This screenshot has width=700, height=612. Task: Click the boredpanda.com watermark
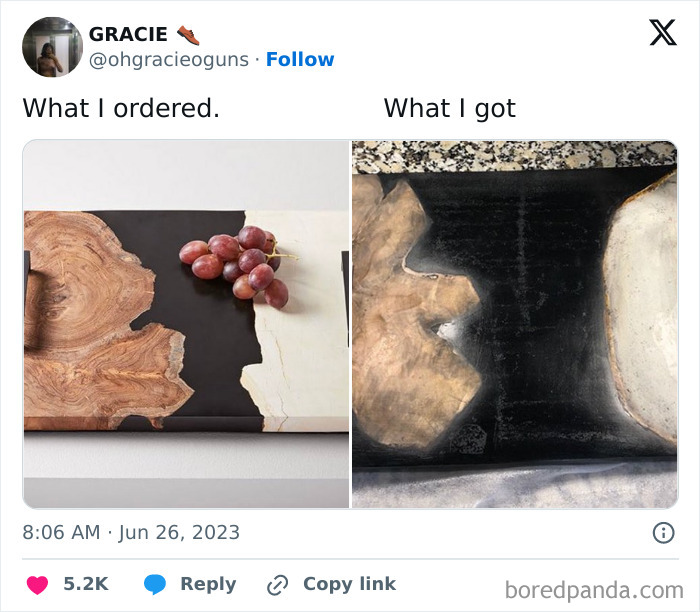point(594,589)
